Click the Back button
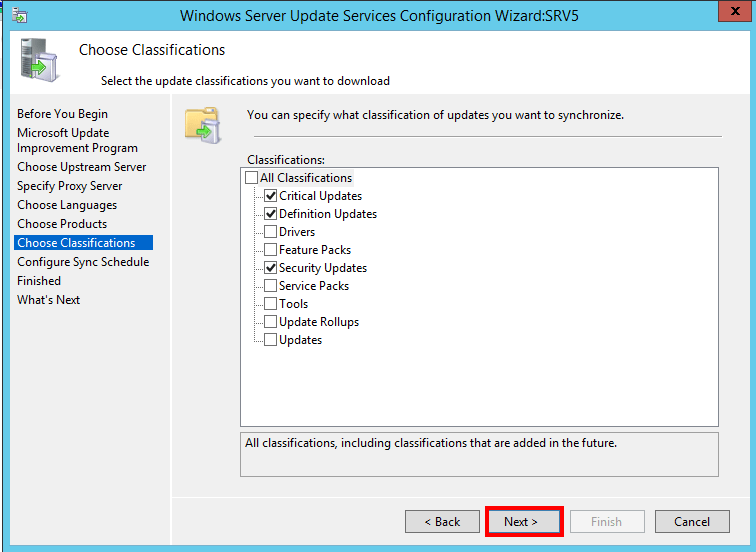Viewport: 756px width, 552px height. click(x=442, y=522)
